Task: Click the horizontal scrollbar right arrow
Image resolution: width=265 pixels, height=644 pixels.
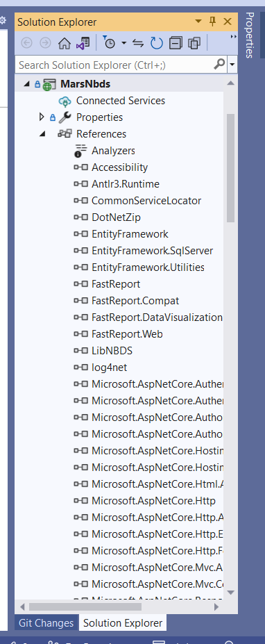Action: [x=216, y=606]
